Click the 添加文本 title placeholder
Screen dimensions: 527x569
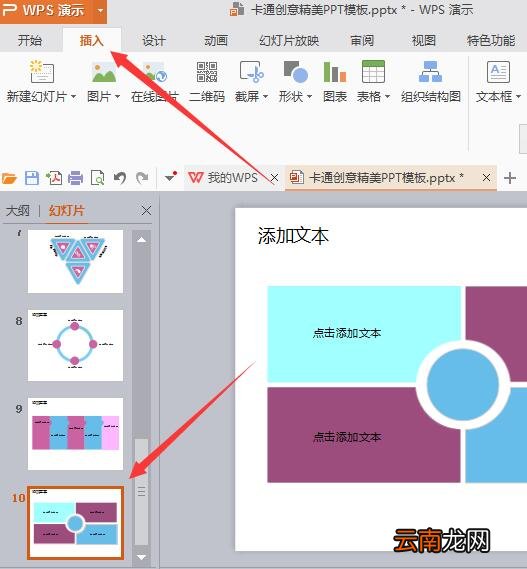click(293, 236)
